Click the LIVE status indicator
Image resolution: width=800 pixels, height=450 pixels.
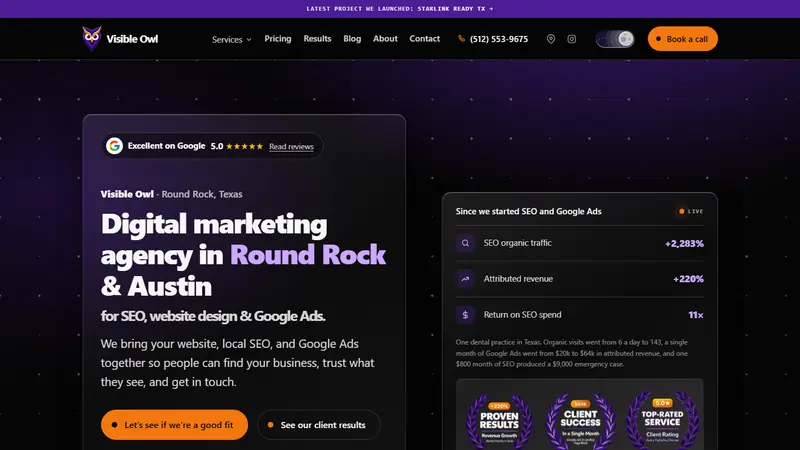click(691, 211)
